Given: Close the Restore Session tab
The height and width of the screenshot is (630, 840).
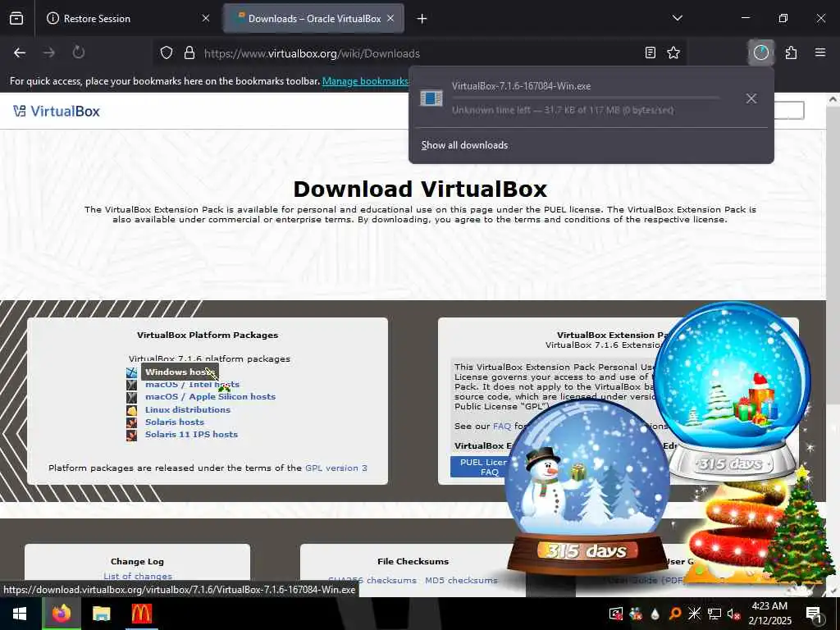Looking at the screenshot, I should pos(206,18).
